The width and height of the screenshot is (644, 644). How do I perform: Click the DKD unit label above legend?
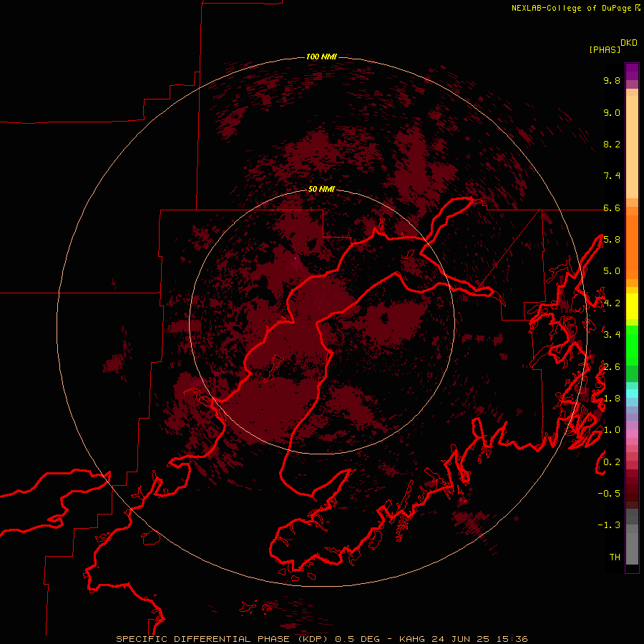(x=628, y=43)
